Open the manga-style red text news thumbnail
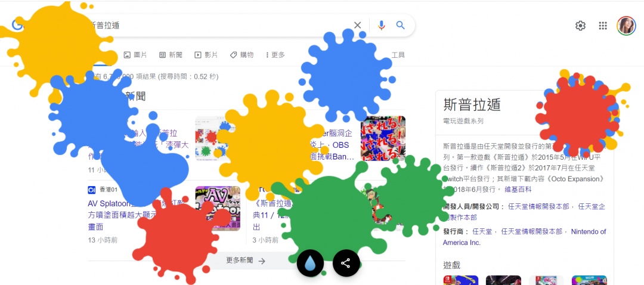 coord(383,138)
